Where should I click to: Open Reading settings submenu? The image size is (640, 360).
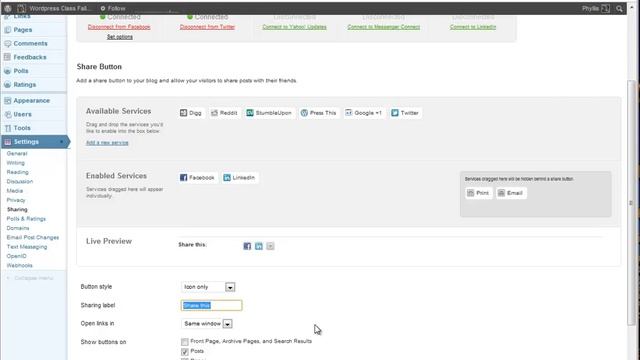tap(18, 172)
